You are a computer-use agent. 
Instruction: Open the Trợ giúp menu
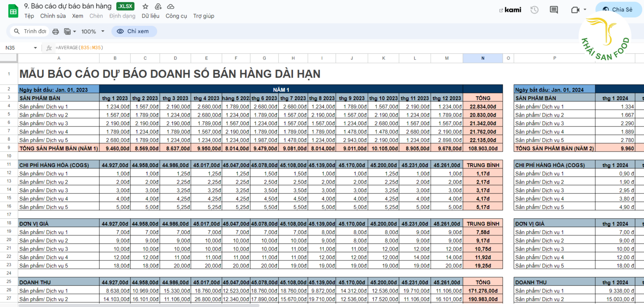pos(204,16)
